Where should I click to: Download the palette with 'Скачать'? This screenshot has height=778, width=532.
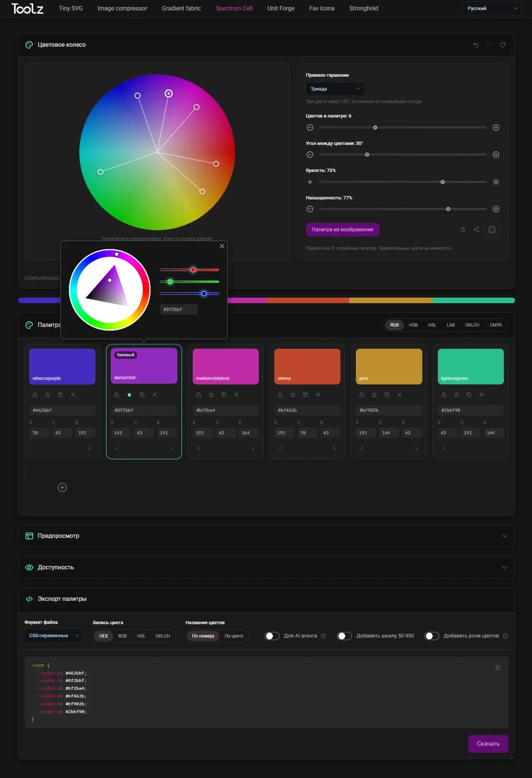coord(488,744)
